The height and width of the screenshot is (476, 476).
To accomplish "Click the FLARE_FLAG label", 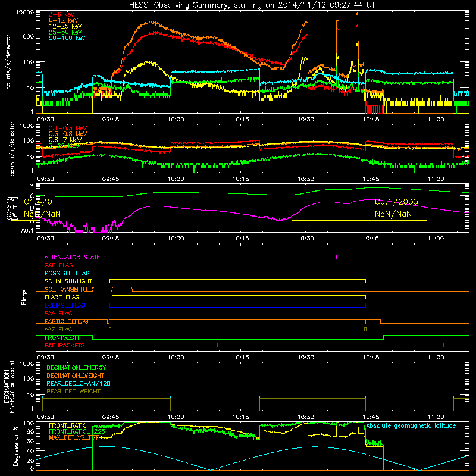I will [62, 297].
